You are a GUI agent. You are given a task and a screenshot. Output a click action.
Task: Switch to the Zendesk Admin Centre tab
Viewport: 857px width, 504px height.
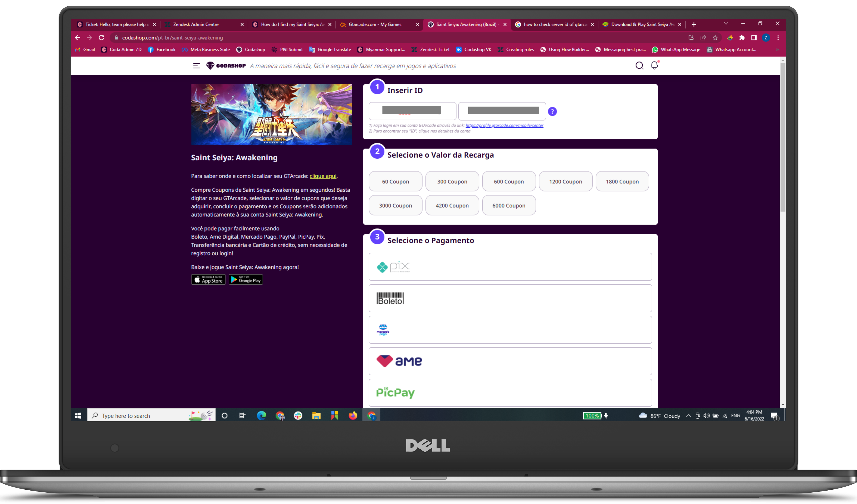coord(204,25)
